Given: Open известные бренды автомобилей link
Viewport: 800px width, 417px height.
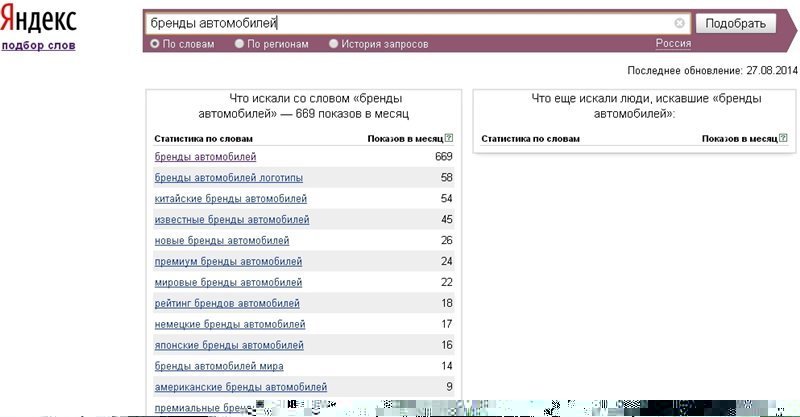Looking at the screenshot, I should 232,220.
